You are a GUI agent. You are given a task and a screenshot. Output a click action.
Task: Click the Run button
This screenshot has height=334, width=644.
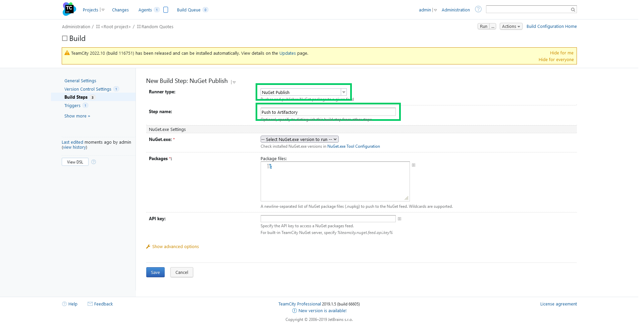[483, 27]
